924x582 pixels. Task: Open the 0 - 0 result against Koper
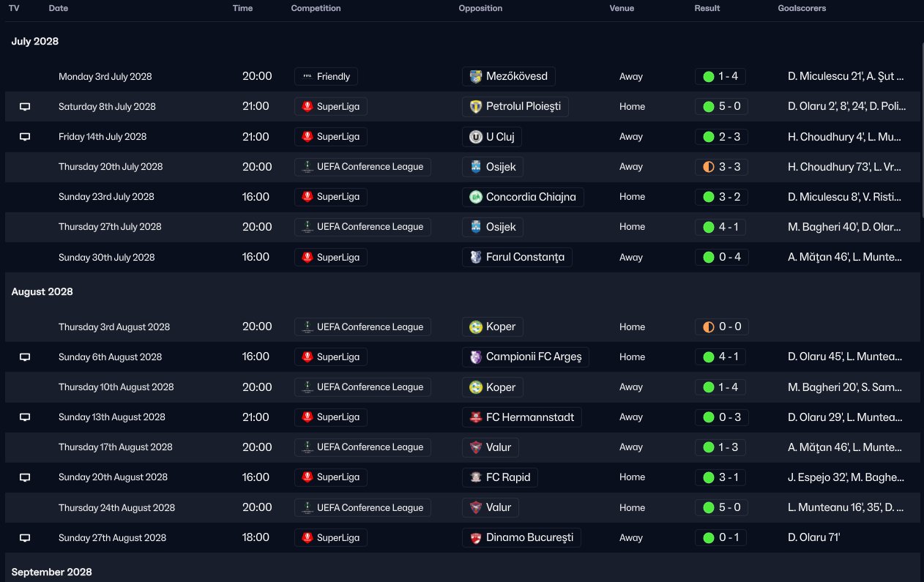click(720, 327)
